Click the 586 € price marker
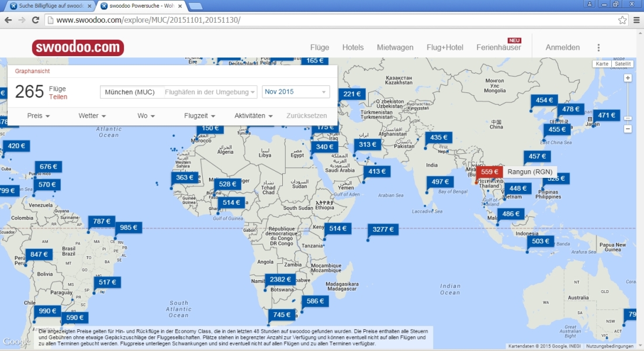The image size is (644, 351). pyautogui.click(x=315, y=301)
